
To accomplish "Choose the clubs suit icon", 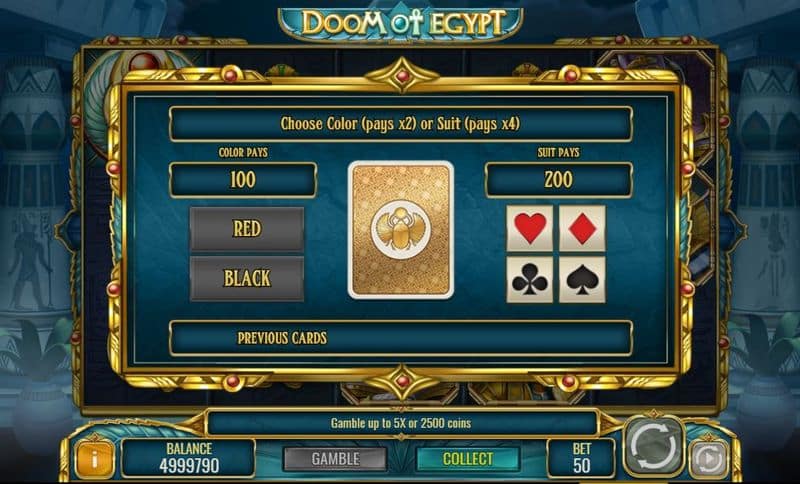I will click(x=530, y=279).
